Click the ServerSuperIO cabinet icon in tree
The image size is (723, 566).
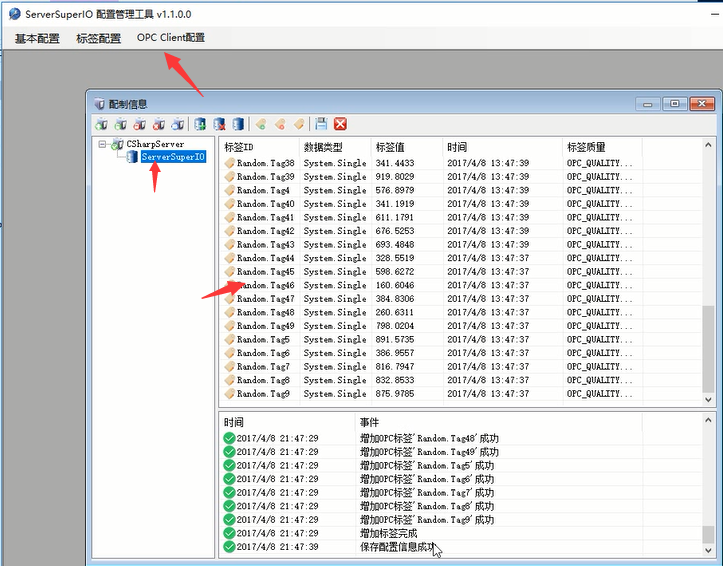click(x=132, y=157)
